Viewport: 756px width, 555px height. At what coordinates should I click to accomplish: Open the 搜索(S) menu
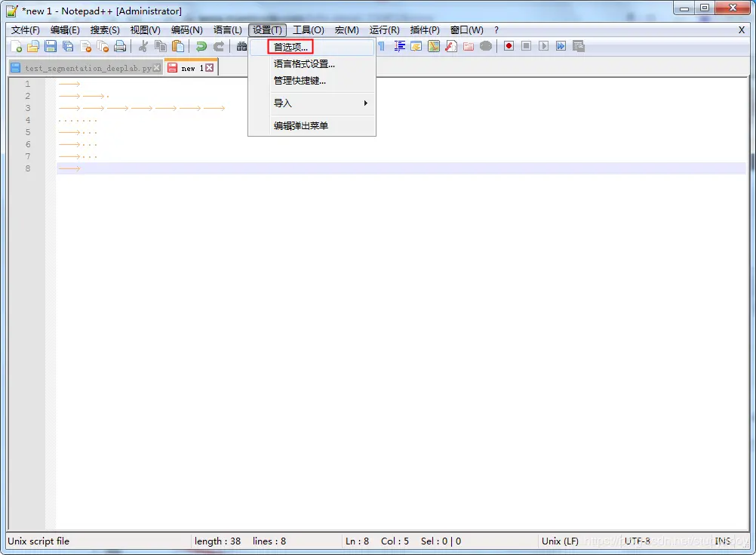click(105, 30)
